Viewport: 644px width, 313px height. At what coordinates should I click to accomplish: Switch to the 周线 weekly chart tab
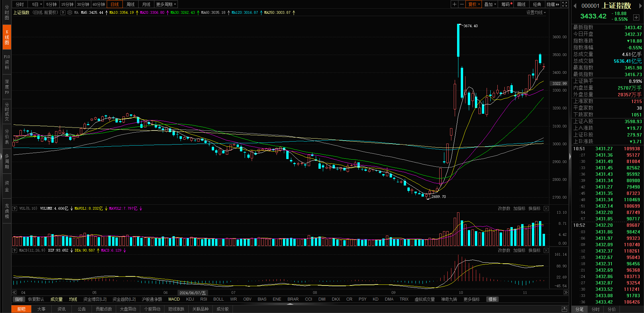pyautogui.click(x=130, y=4)
